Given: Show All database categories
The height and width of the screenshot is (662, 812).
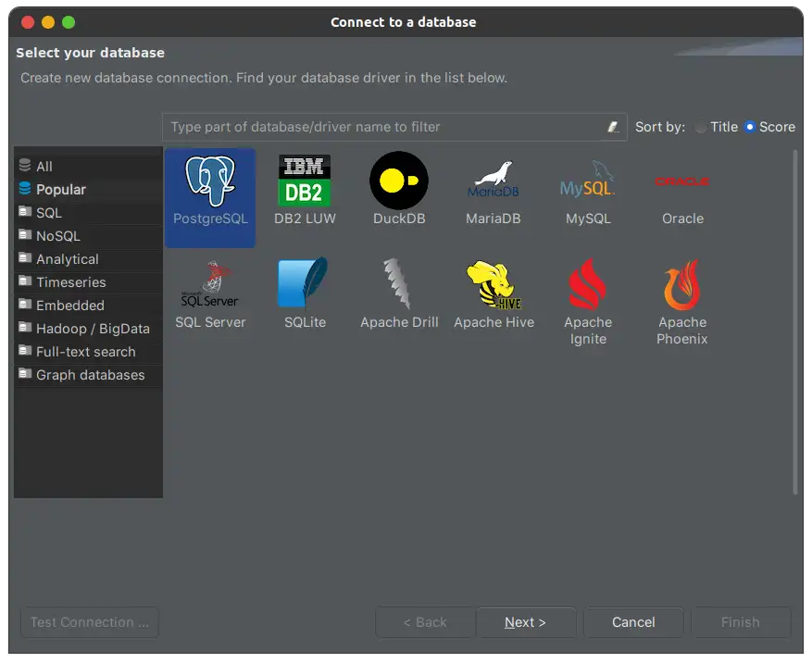Looking at the screenshot, I should (88, 167).
